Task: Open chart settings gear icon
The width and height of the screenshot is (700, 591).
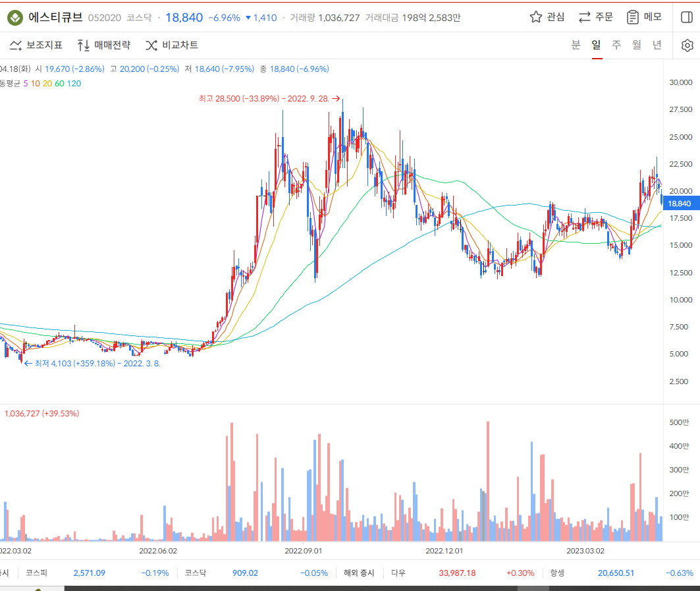Action: [x=687, y=45]
